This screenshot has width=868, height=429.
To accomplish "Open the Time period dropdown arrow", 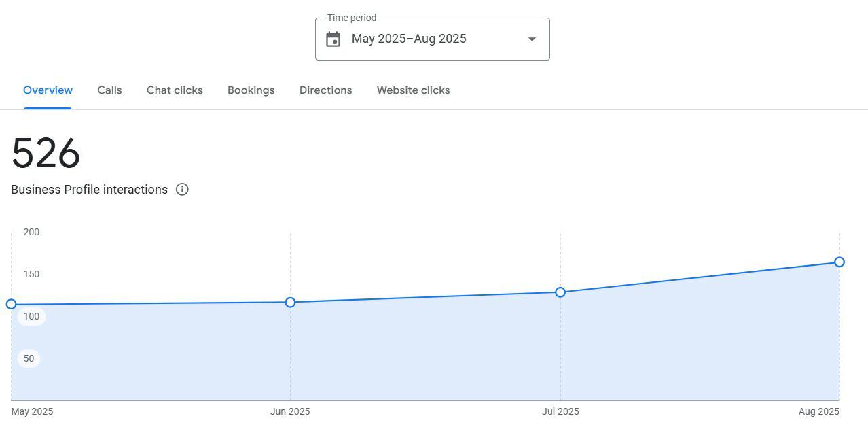I will (x=532, y=39).
